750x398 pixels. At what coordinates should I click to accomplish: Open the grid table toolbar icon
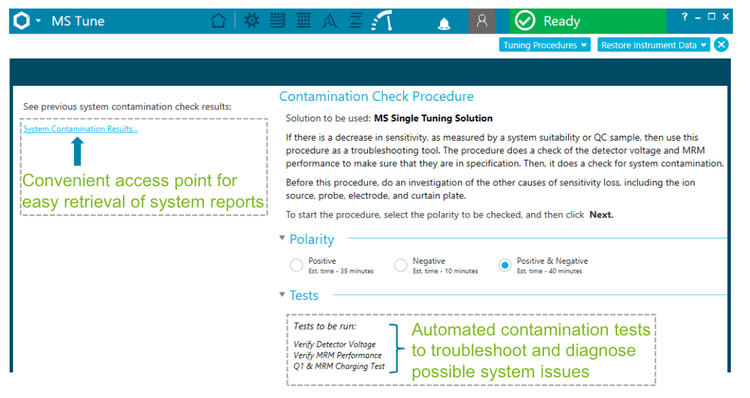pos(304,21)
